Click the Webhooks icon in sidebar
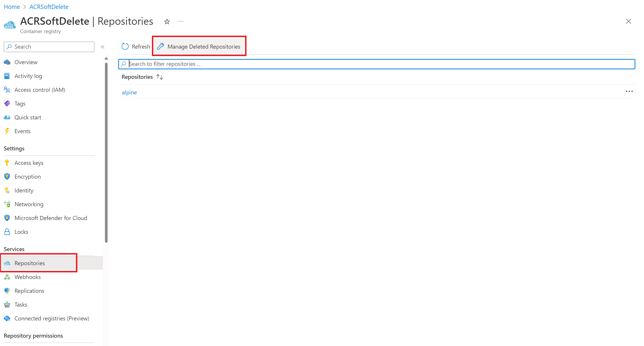The width and height of the screenshot is (644, 346). pyautogui.click(x=7, y=277)
